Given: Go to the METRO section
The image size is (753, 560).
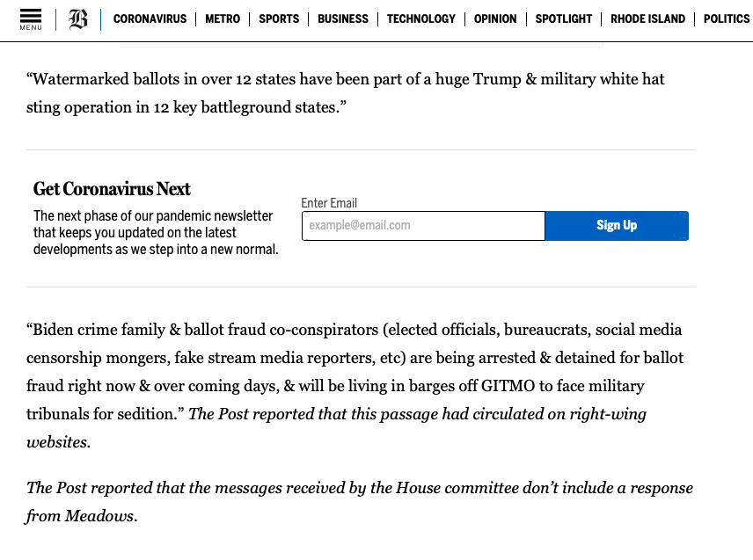Looking at the screenshot, I should tap(223, 19).
